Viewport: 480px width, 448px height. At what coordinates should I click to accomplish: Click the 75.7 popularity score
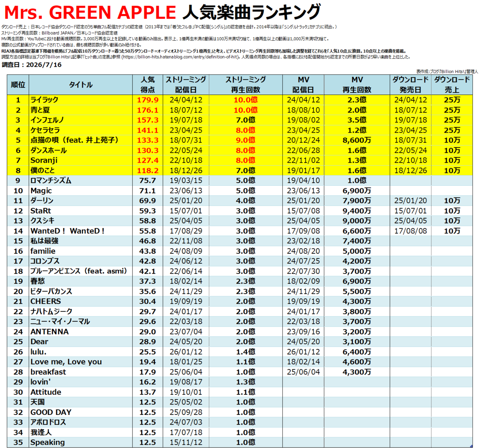point(148,181)
